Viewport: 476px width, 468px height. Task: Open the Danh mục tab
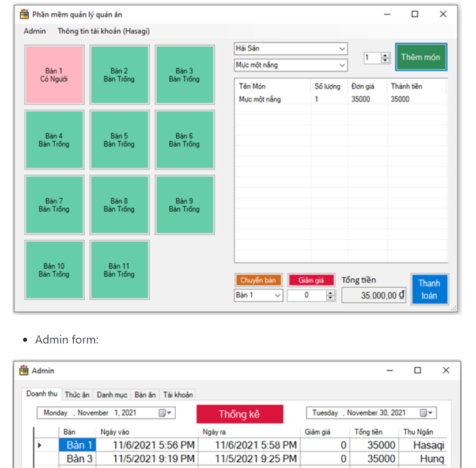[112, 395]
